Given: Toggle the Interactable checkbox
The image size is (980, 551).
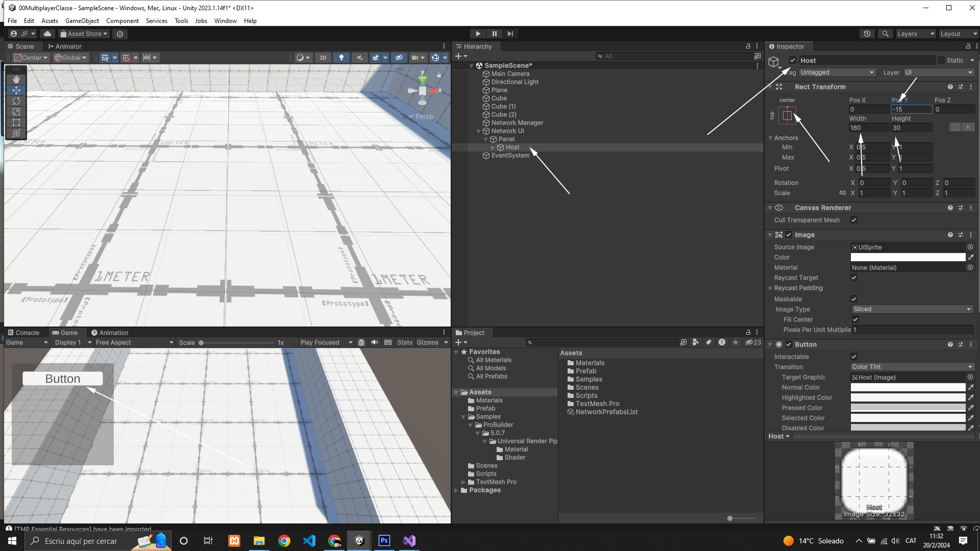Looking at the screenshot, I should click(x=854, y=357).
